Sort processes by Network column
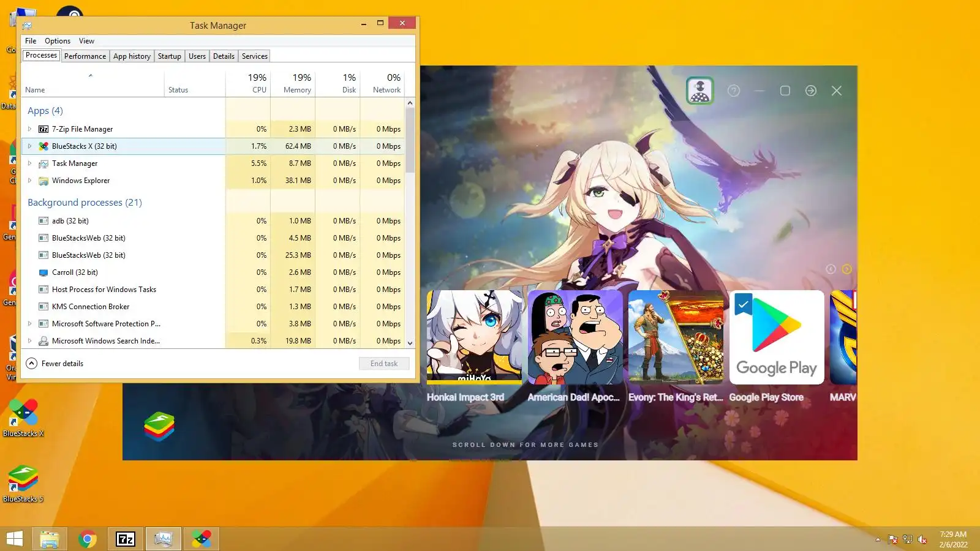 [382, 84]
